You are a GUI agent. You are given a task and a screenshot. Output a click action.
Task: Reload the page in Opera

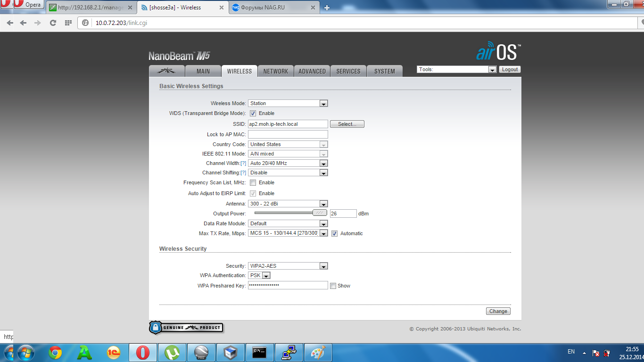pyautogui.click(x=53, y=23)
